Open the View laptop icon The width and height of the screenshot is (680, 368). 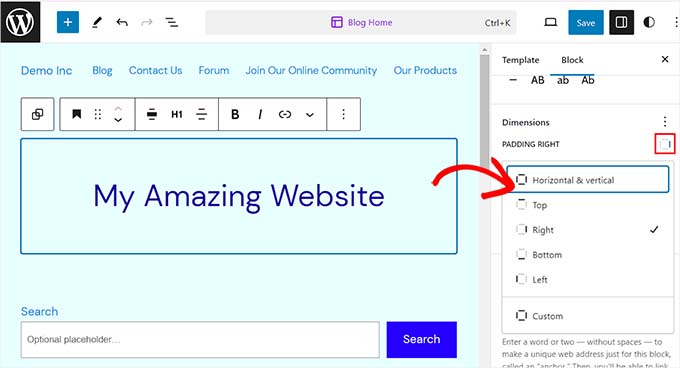click(x=550, y=22)
